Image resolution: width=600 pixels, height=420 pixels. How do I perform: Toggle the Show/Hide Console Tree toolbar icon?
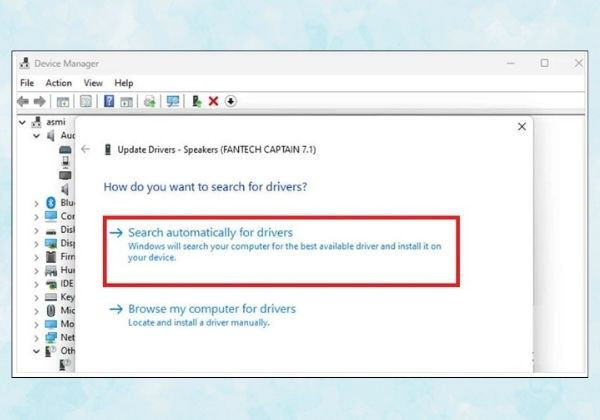point(63,102)
